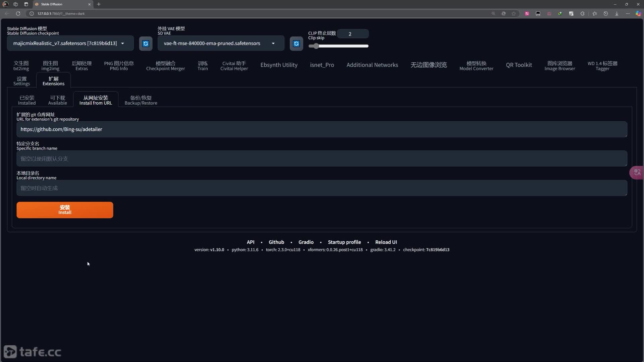644x362 pixels.
Task: Click the extension git repository URL field
Action: coord(322,129)
